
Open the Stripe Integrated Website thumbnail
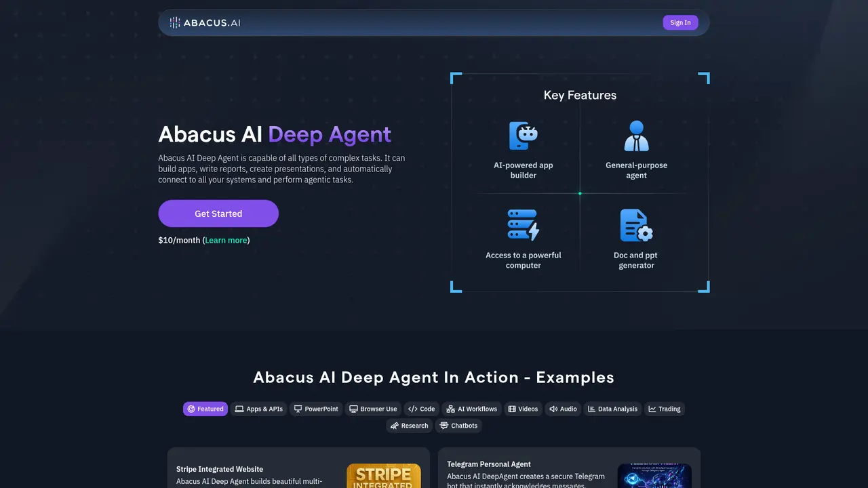click(x=384, y=476)
